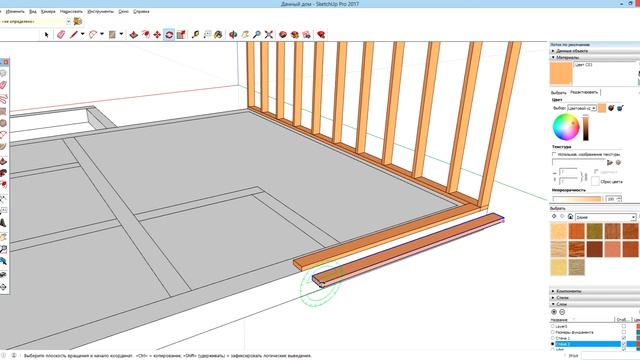Viewport: 640px width, 360px height.
Task: Click the Add Layer plus icon
Action: click(x=554, y=312)
